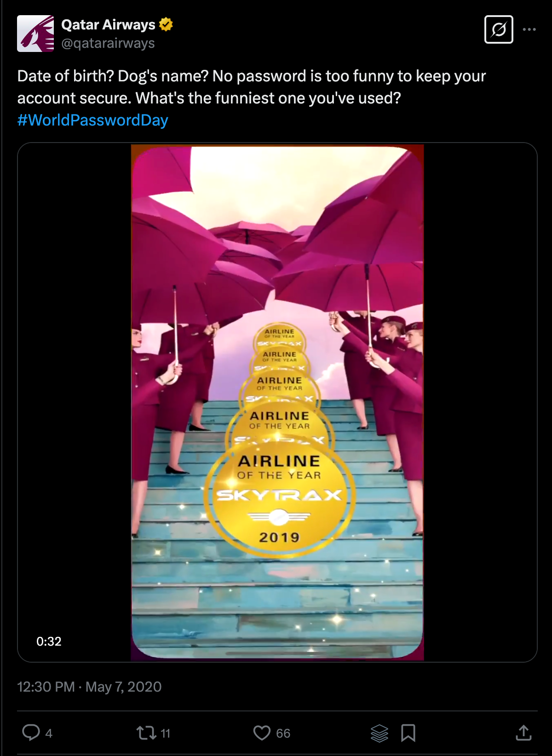Click the 2019 Skytrax award badge
The image size is (552, 756).
click(x=279, y=500)
